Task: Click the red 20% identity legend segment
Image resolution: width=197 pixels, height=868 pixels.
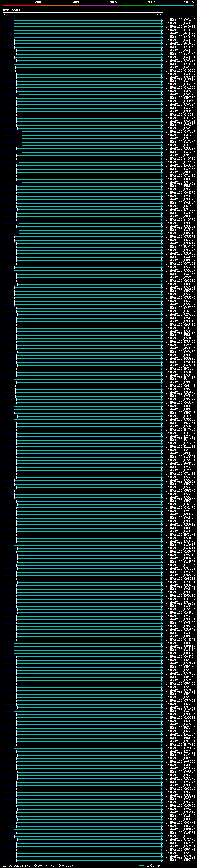Action: click(x=22, y=6)
